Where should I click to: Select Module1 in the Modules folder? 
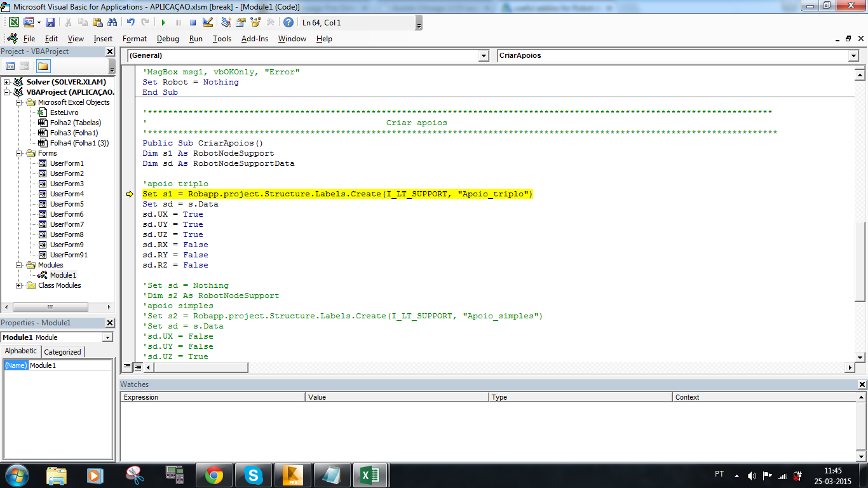(x=63, y=275)
